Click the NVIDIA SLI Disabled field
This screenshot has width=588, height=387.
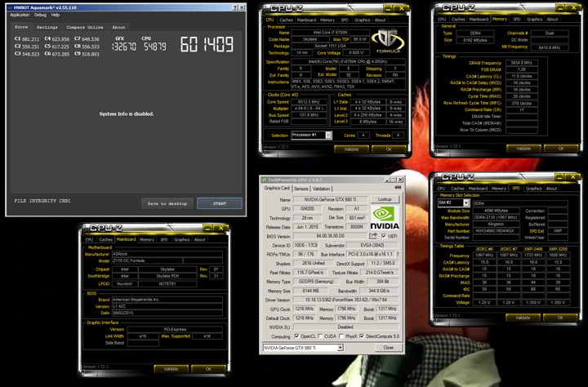345,327
